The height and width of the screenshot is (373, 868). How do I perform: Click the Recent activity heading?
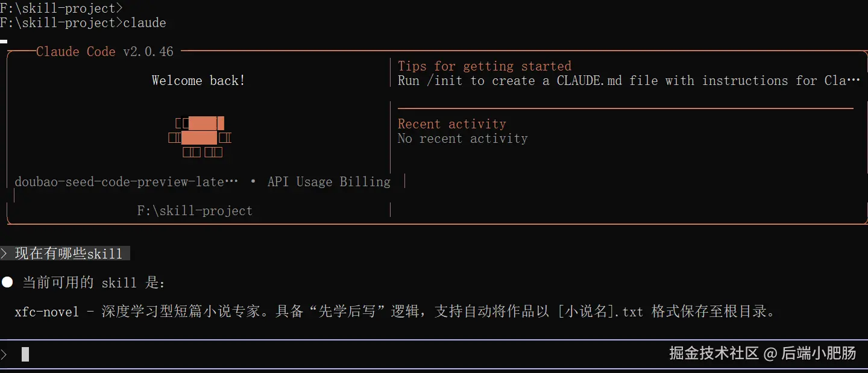[x=452, y=124]
